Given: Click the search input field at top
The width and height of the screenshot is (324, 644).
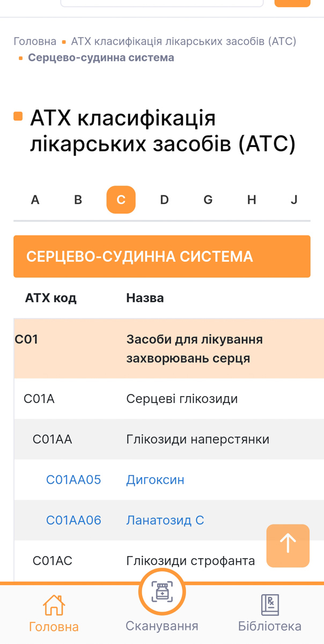Looking at the screenshot, I should tap(162, 3).
